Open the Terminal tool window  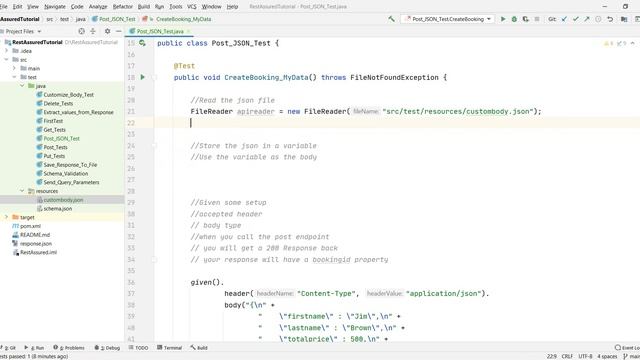[x=169, y=348]
